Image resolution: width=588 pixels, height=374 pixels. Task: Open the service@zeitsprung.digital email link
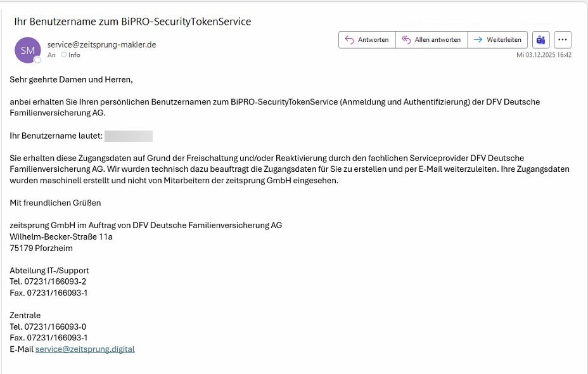tap(85, 349)
